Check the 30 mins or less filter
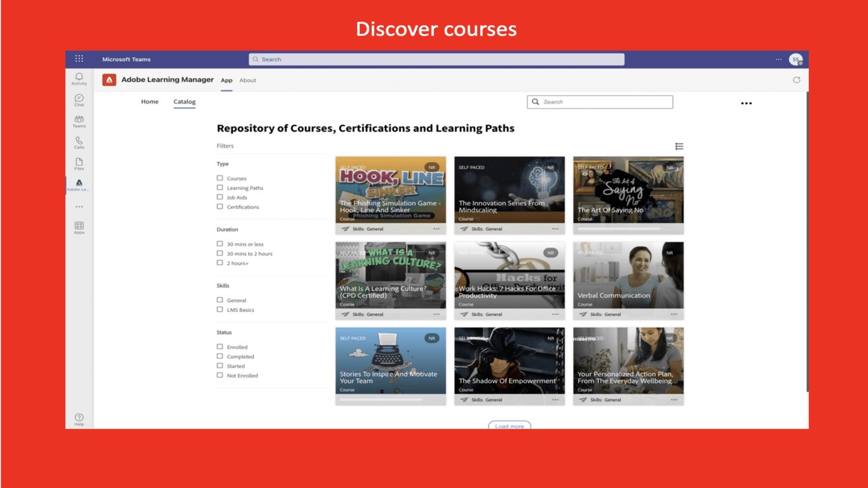The image size is (868, 488). [220, 243]
